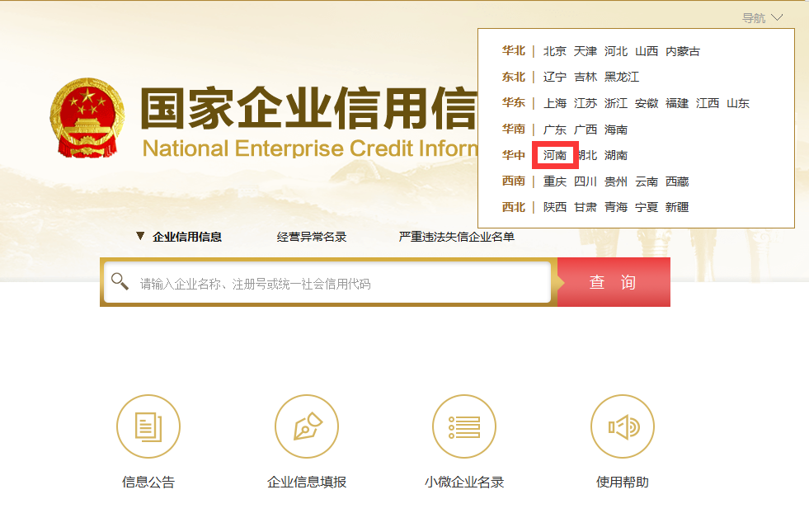809x532 pixels.
Task: Visit 重庆 city link
Action: [x=555, y=181]
